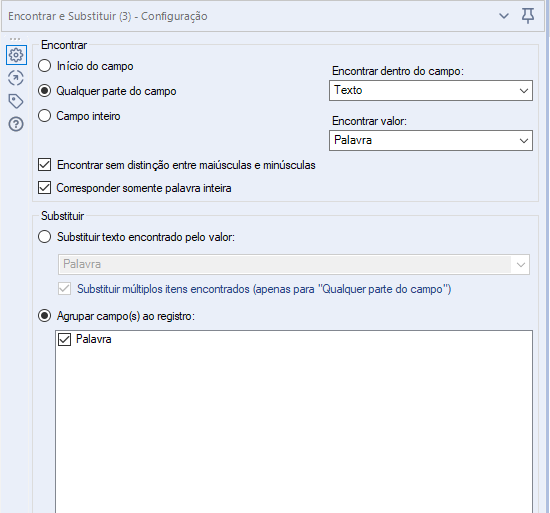This screenshot has height=513, width=550.
Task: Open the Help question mark icon
Action: 16,124
